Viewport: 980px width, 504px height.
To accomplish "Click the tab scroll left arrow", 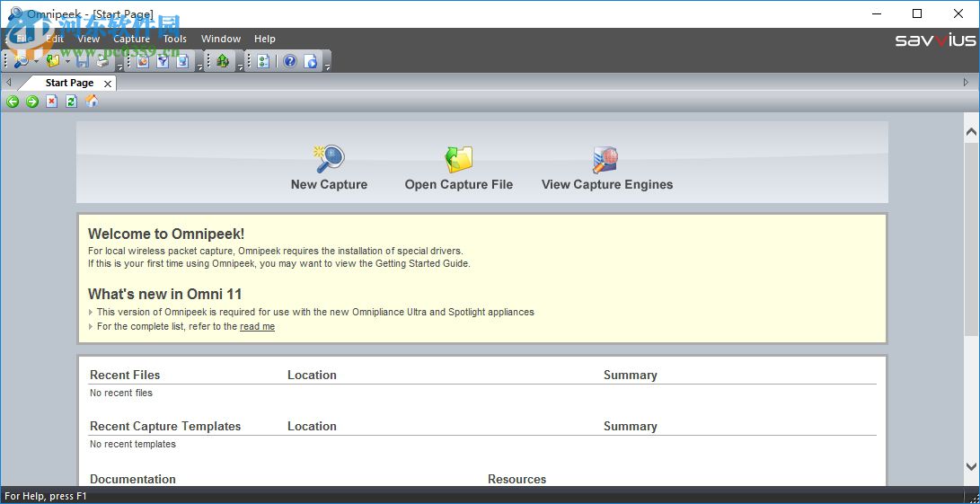I will click(x=8, y=82).
